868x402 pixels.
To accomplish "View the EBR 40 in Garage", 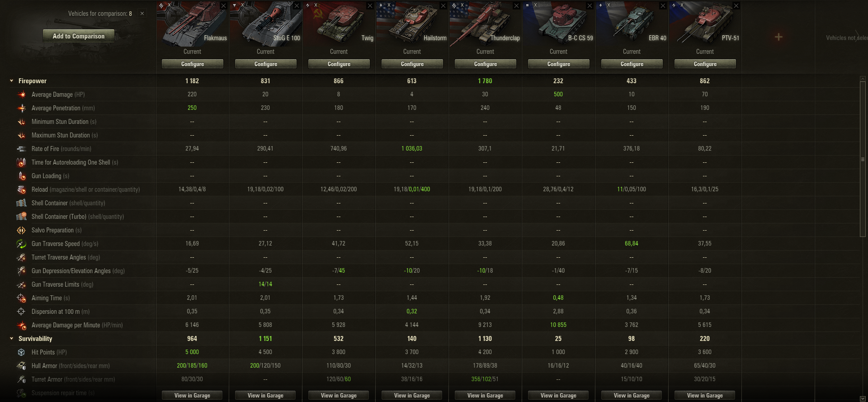I will (632, 396).
